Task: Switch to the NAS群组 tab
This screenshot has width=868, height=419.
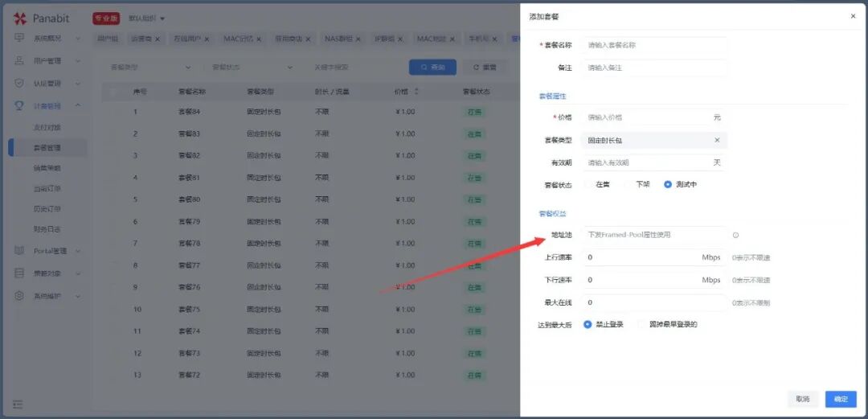Action: tap(339, 39)
